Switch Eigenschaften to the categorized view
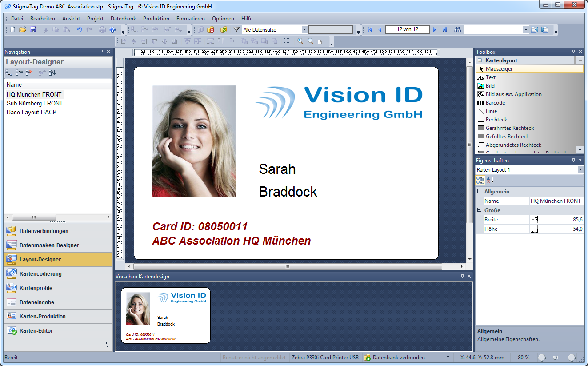The image size is (588, 366). click(480, 180)
